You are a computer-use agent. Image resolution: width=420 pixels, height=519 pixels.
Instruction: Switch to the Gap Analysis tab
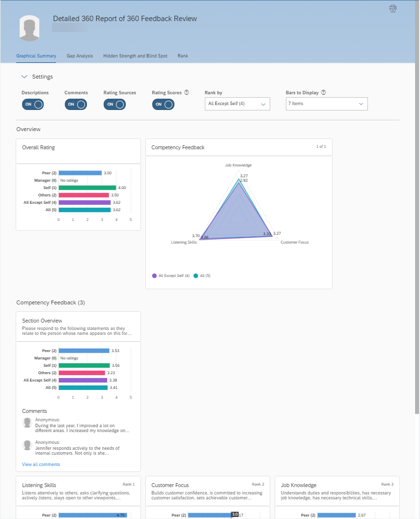coord(80,55)
